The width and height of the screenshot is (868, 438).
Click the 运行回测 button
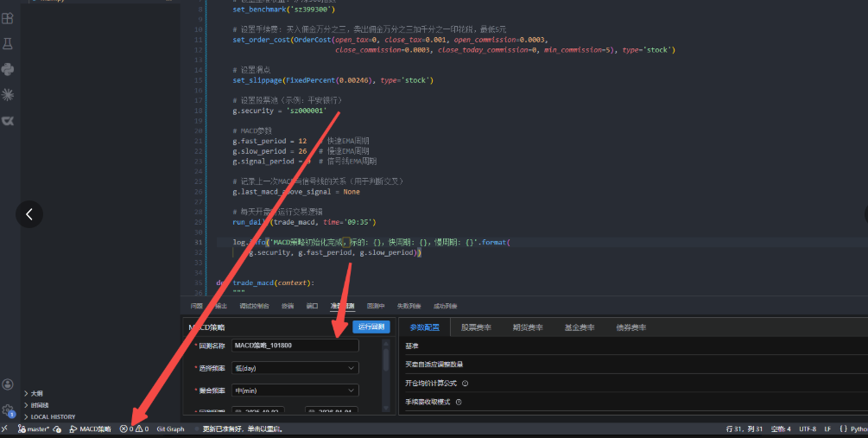pos(371,327)
